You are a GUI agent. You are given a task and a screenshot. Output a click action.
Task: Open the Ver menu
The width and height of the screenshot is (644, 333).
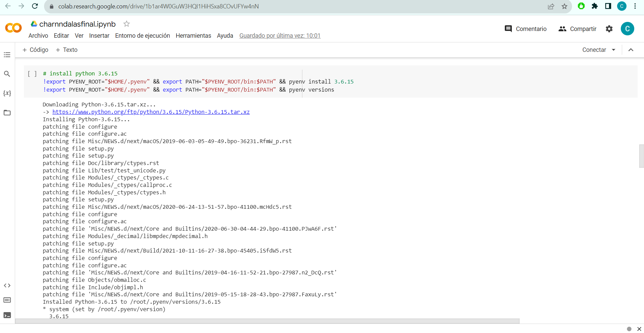pyautogui.click(x=79, y=36)
